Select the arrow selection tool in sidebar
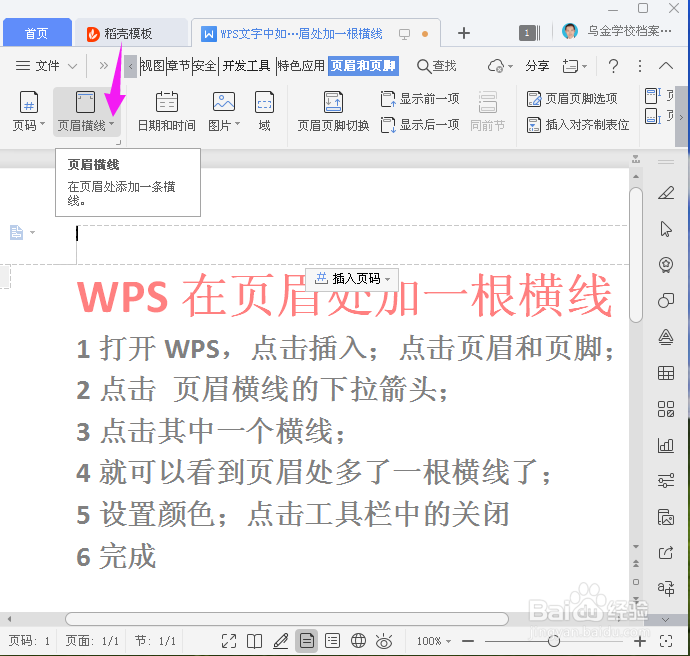Viewport: 690px width, 656px height. pos(666,229)
